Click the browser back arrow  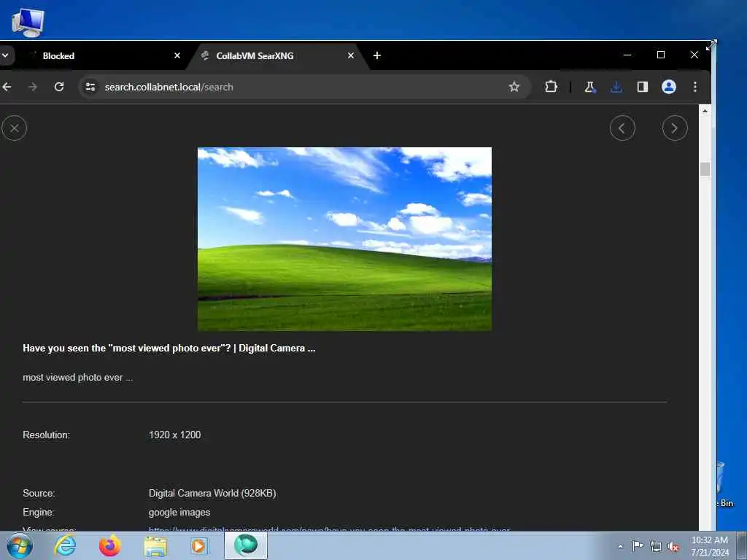[x=7, y=87]
